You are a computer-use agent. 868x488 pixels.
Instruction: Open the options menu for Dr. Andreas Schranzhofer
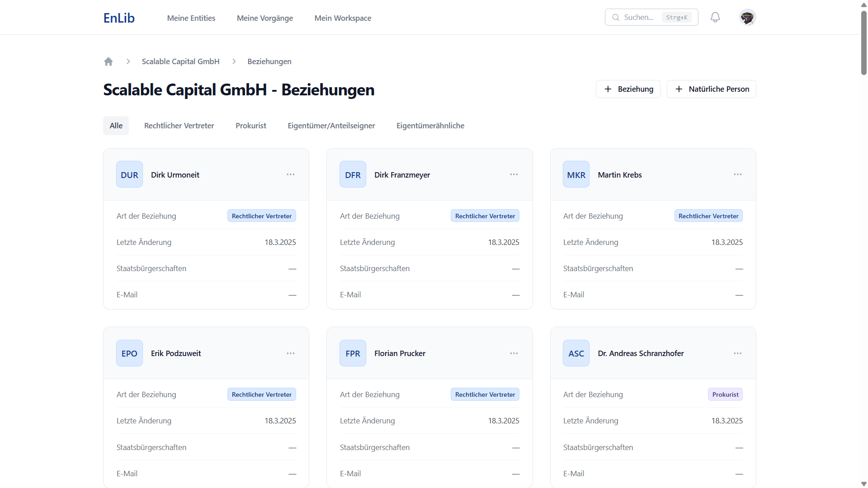737,353
